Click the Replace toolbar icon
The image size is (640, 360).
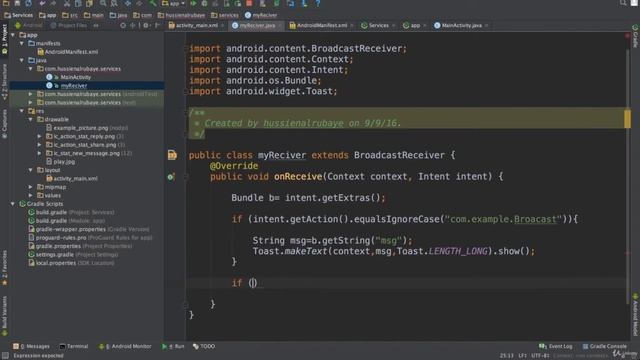(114, 3)
